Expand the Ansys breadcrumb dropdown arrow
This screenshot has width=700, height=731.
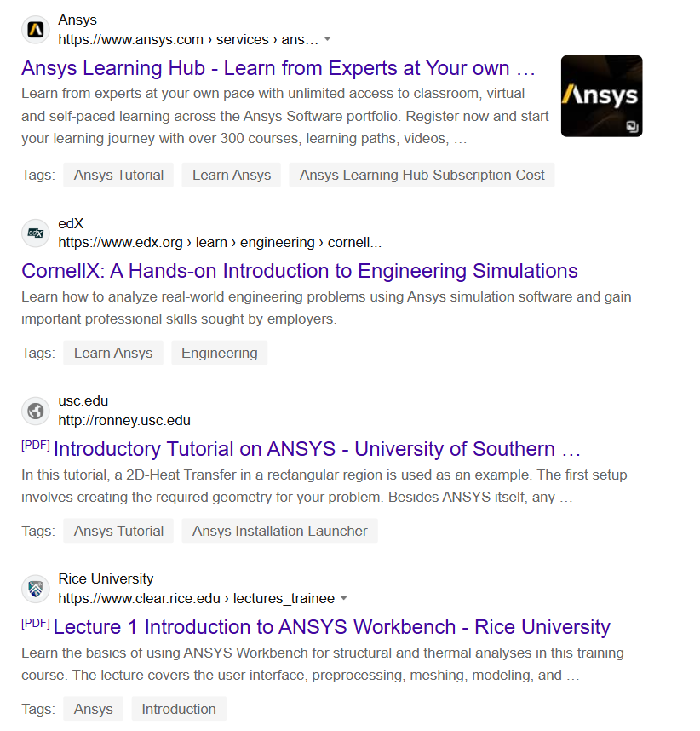click(x=328, y=38)
